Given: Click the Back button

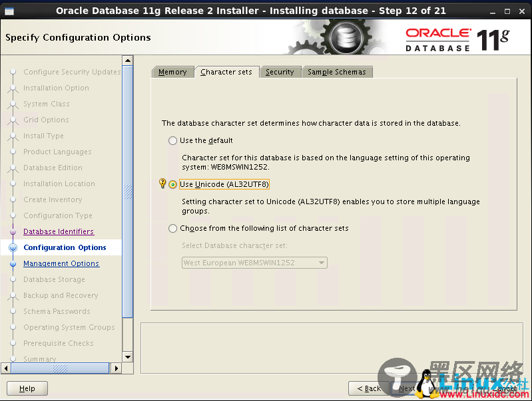Looking at the screenshot, I should pyautogui.click(x=369, y=388).
